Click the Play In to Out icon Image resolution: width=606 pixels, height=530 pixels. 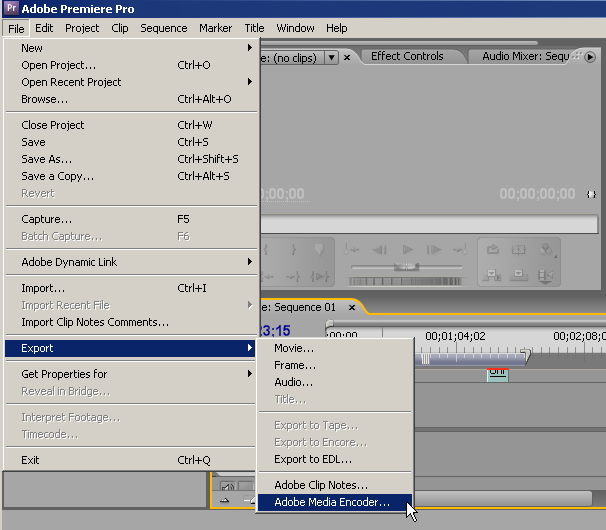[x=320, y=276]
